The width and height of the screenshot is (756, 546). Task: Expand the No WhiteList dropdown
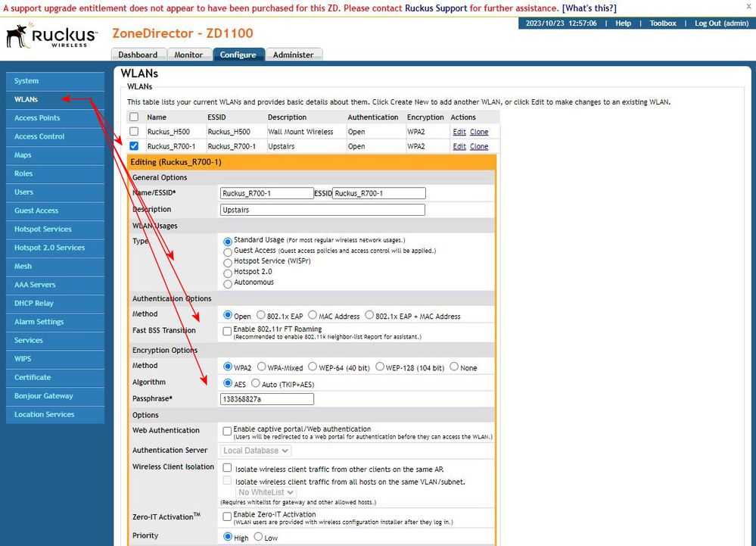(266, 492)
